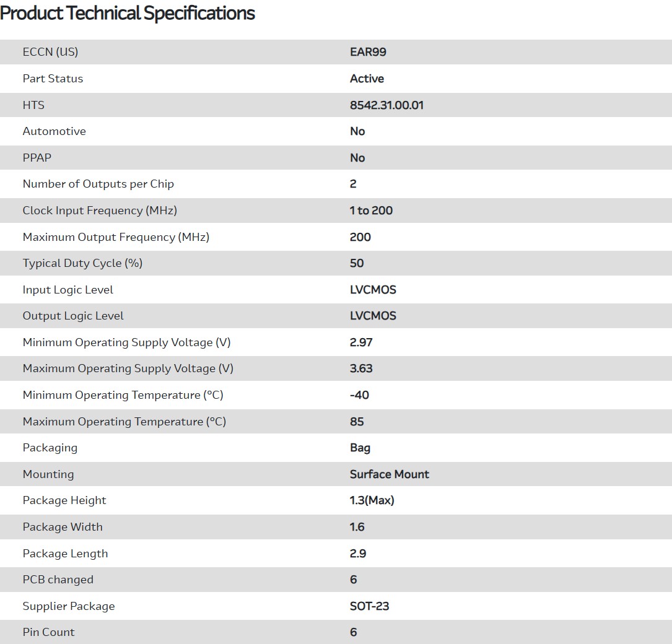Click the Maximum Output Frequency (MHz) label
The width and height of the screenshot is (672, 644).
click(x=116, y=237)
